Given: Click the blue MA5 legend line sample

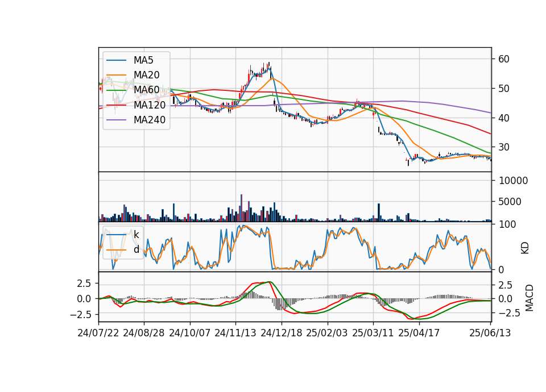Looking at the screenshot, I should 116,60.
